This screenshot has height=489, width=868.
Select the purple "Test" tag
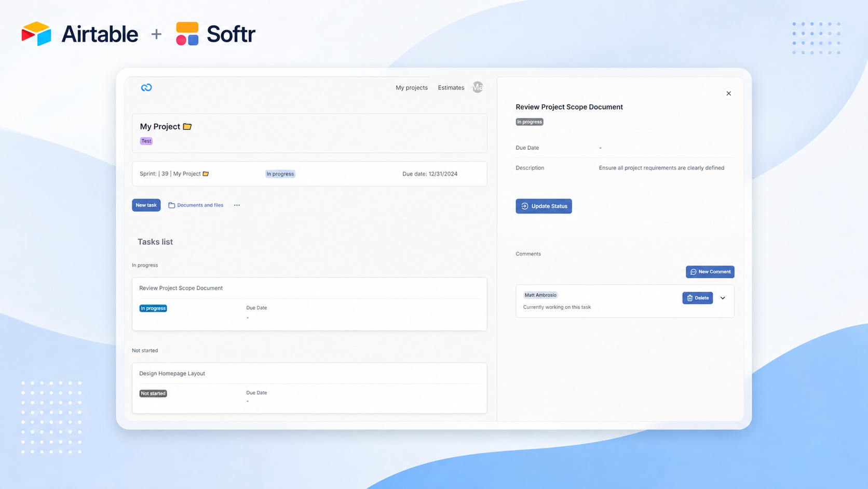[x=146, y=141]
